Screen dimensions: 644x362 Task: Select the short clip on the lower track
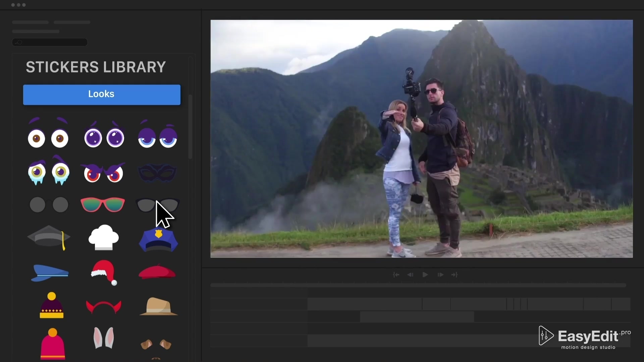pos(417,317)
